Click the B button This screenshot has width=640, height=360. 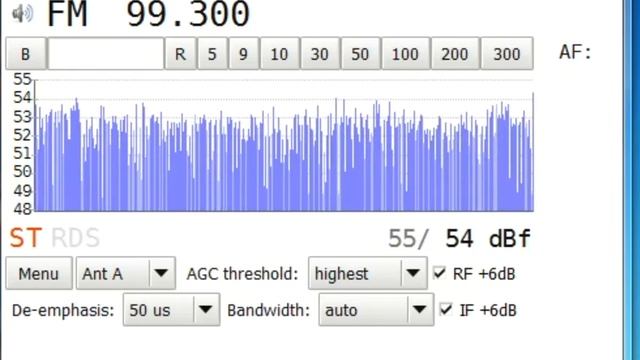26,53
